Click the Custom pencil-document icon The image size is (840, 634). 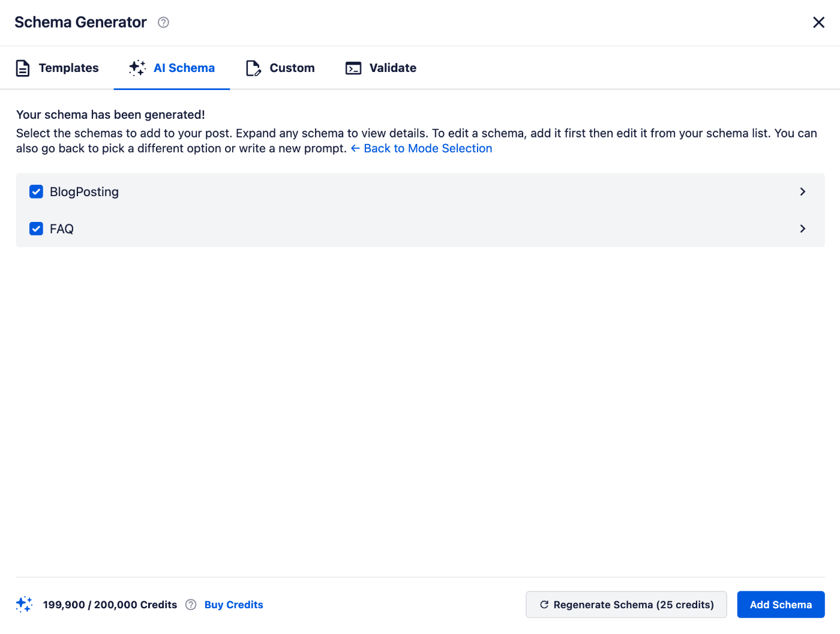point(253,68)
